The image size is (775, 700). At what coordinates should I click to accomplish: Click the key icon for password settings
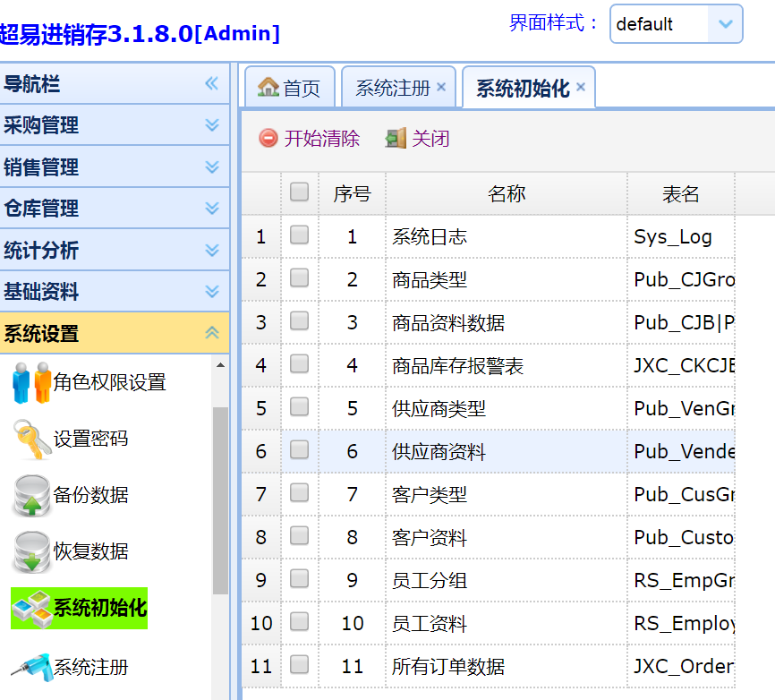click(x=31, y=439)
